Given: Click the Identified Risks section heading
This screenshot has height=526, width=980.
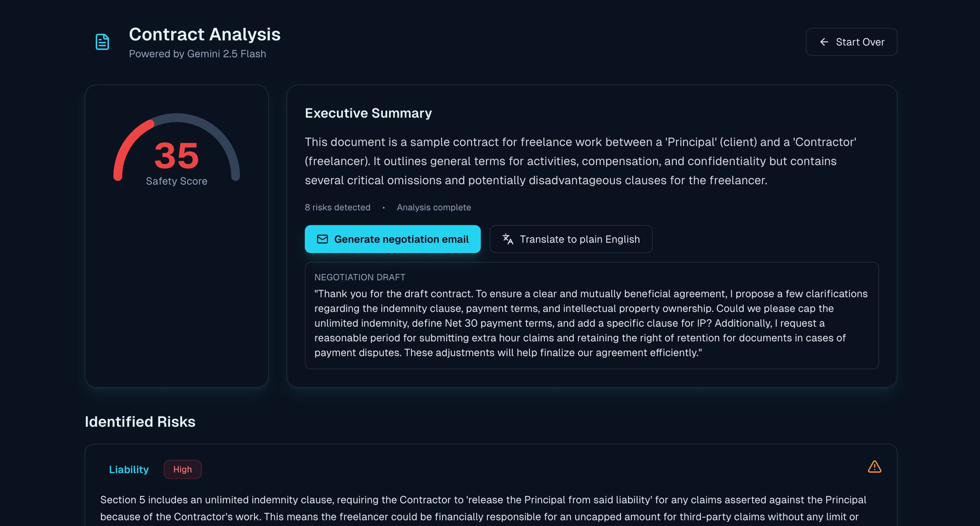Looking at the screenshot, I should point(140,422).
